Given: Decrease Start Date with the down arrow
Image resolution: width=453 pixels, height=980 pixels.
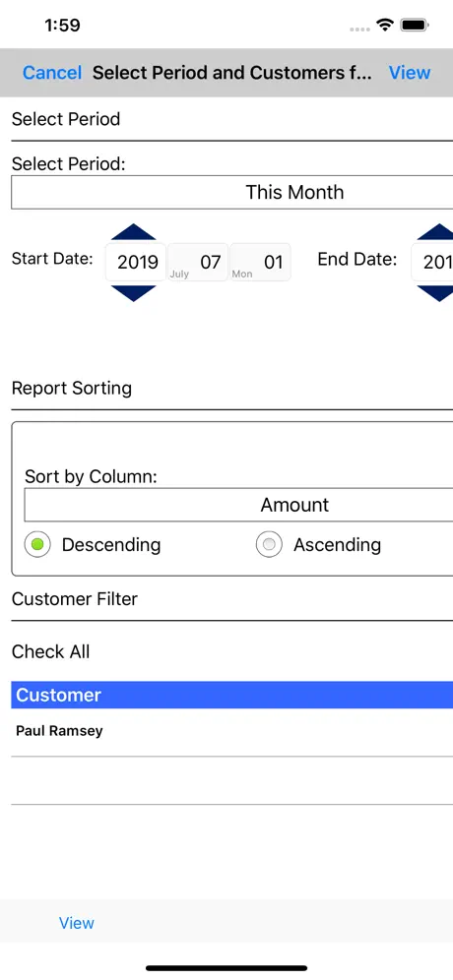Looking at the screenshot, I should tap(133, 292).
